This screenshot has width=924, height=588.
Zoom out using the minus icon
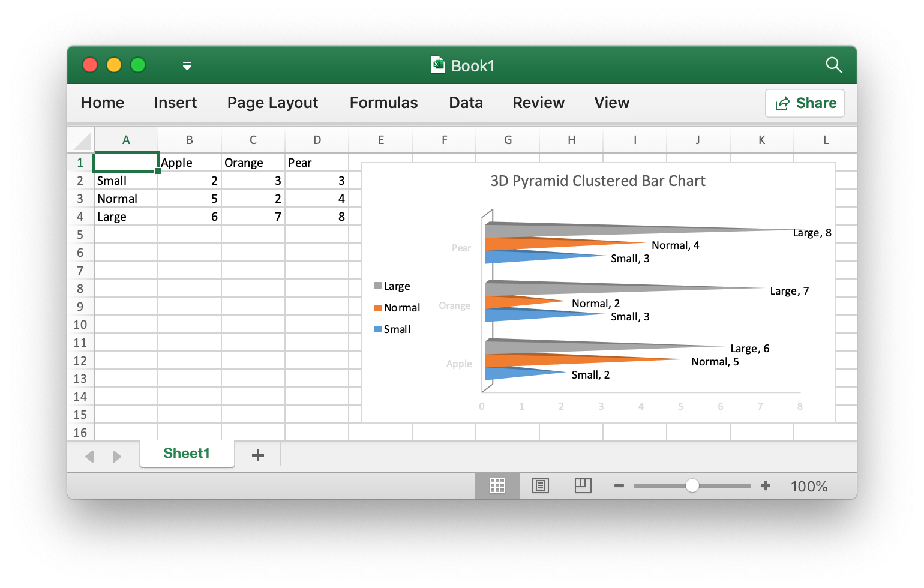point(619,485)
